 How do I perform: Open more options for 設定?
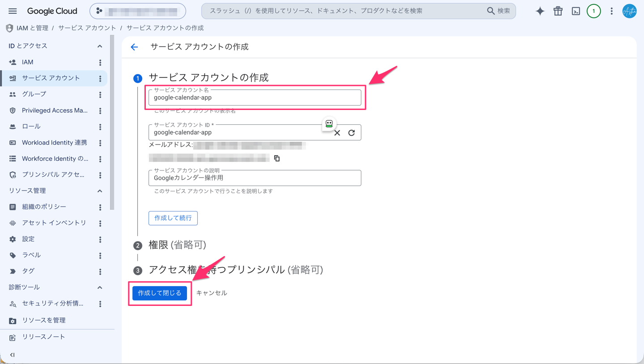tap(100, 240)
